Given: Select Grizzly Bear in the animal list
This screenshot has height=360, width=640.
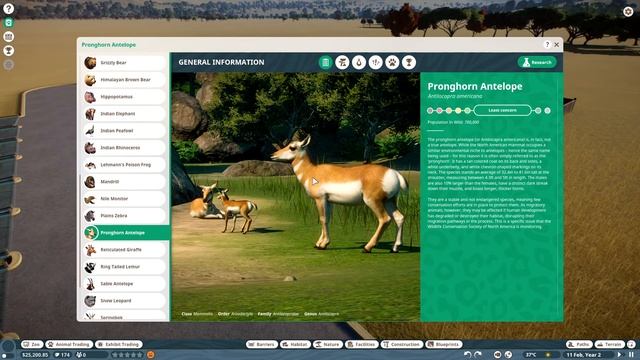Looking at the screenshot, I should click(x=124, y=63).
